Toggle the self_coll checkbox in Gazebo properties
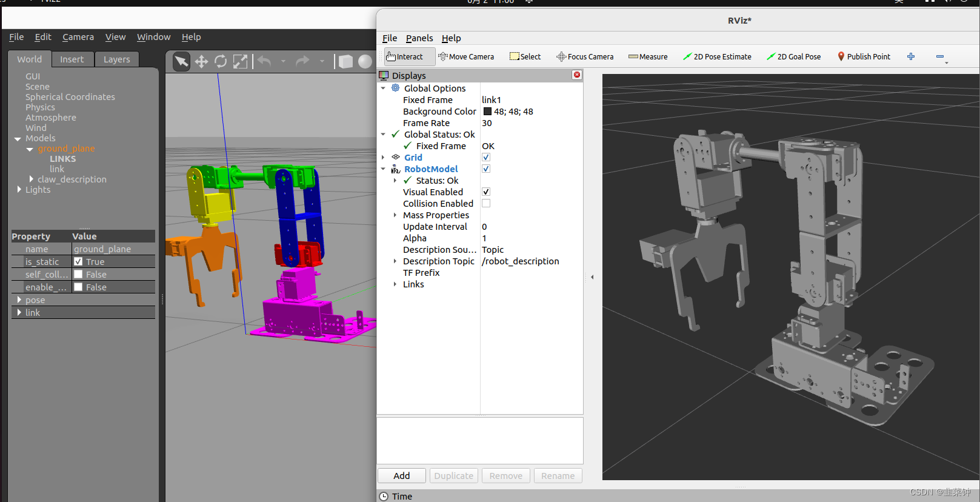This screenshot has height=502, width=980. pos(78,274)
